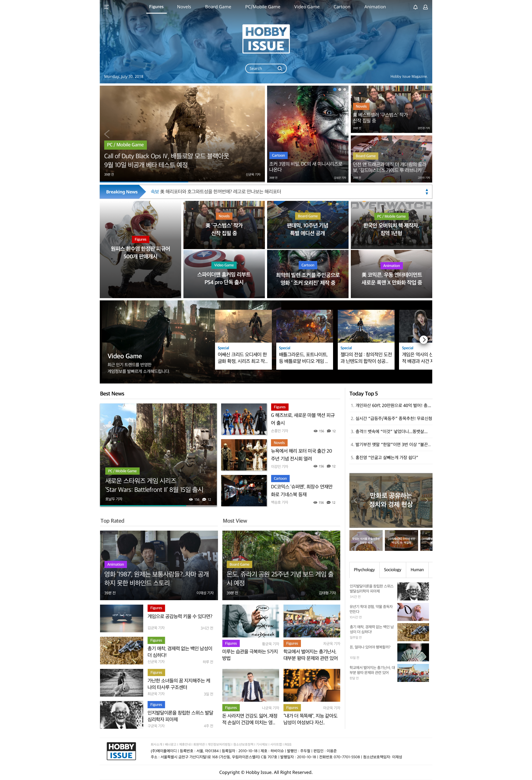Click 개인정보처리방침 footer link
The height and width of the screenshot is (780, 532).
pos(219,745)
